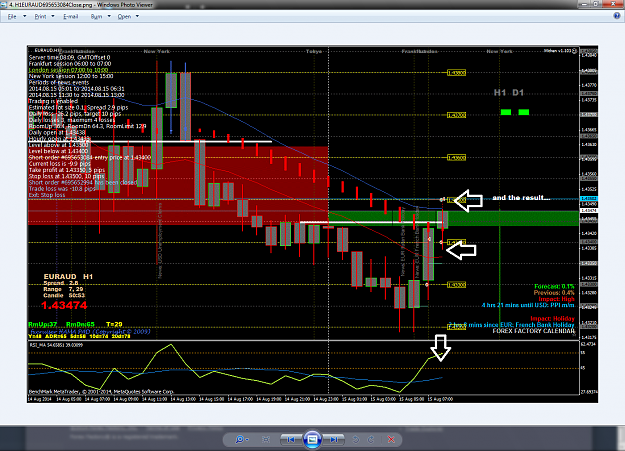The image size is (625, 451).
Task: Open the zoom magnifier control
Action: (x=242, y=439)
